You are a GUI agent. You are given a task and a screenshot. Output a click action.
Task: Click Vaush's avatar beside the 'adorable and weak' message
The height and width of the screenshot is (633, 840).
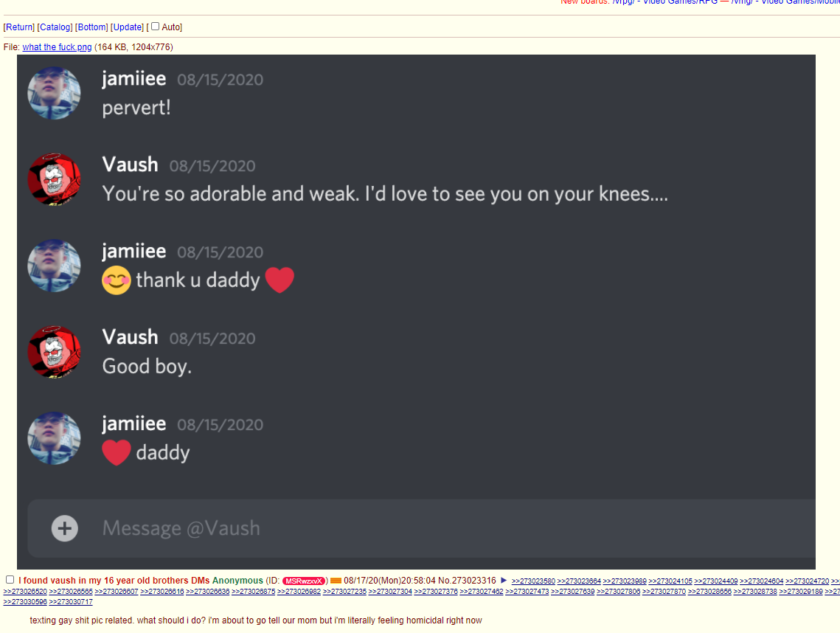point(54,179)
